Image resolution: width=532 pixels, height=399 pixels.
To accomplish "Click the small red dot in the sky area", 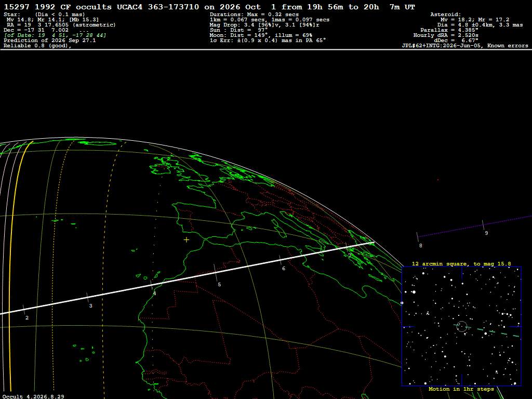I will click(x=437, y=180).
